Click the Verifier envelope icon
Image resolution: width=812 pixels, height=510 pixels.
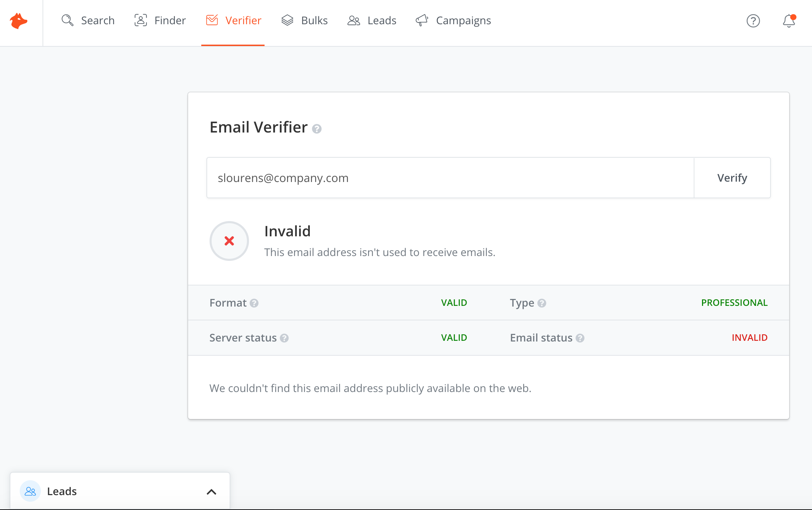[x=212, y=20]
